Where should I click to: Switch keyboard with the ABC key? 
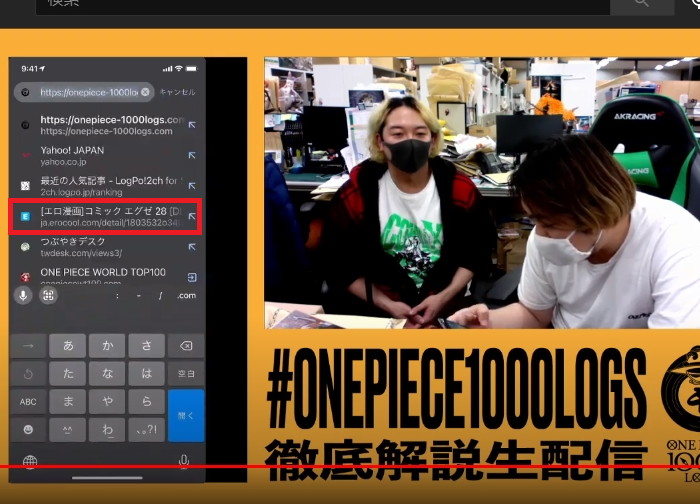(x=28, y=402)
